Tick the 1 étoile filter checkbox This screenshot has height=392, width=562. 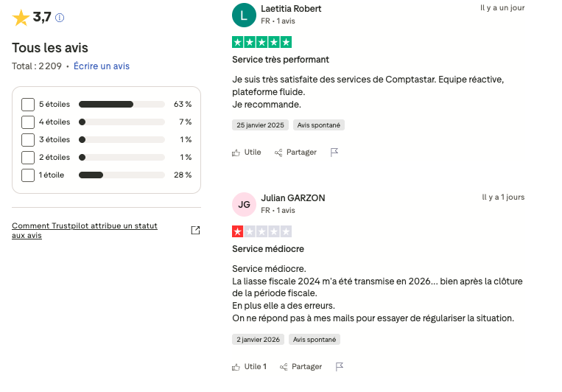(28, 175)
